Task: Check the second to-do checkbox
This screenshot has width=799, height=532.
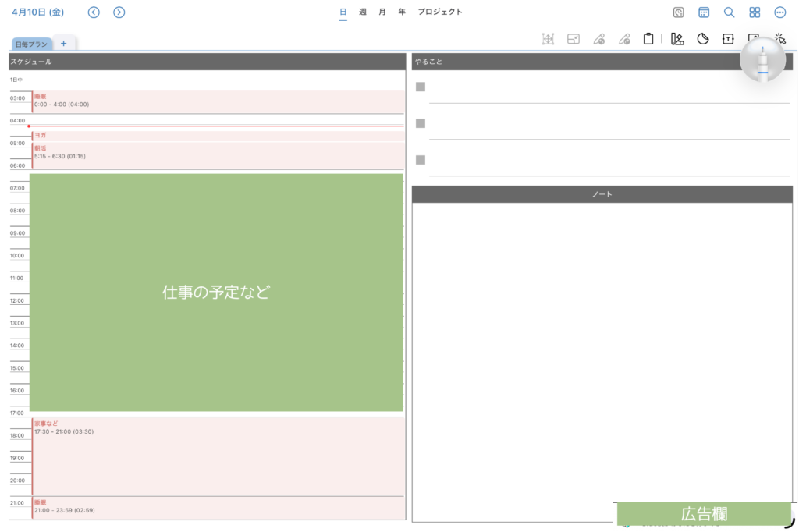Action: pyautogui.click(x=421, y=123)
